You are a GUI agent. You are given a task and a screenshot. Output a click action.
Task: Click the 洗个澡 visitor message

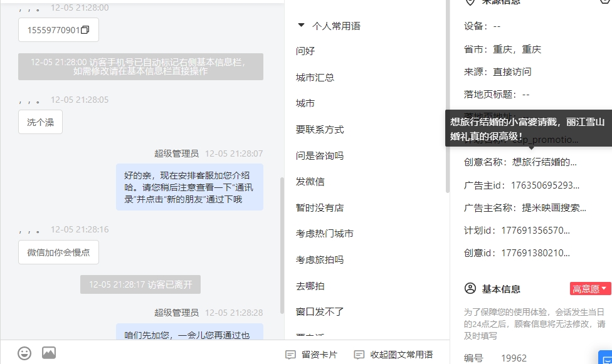tap(40, 122)
